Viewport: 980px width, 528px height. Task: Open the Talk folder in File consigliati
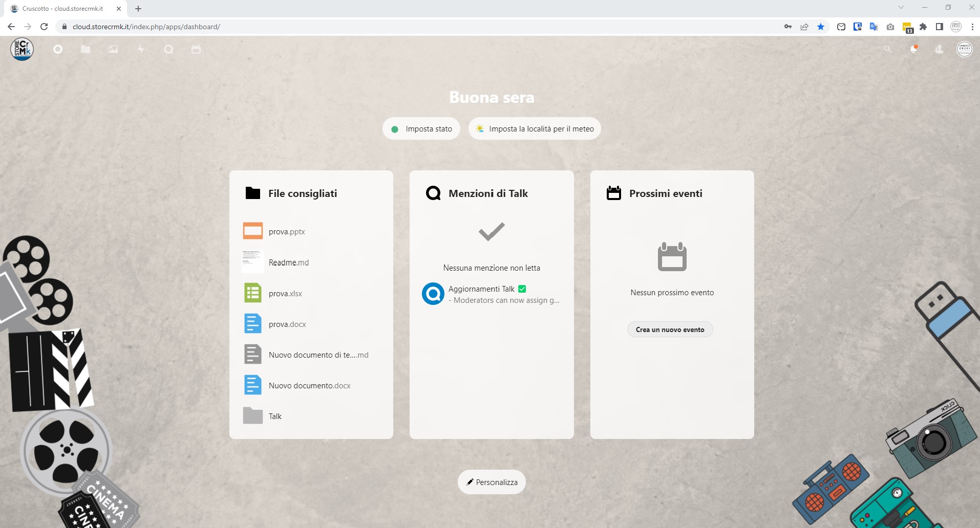point(275,416)
